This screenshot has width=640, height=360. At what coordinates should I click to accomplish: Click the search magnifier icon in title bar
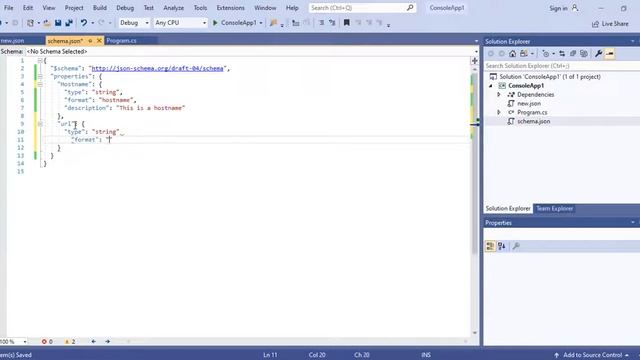tap(410, 7)
